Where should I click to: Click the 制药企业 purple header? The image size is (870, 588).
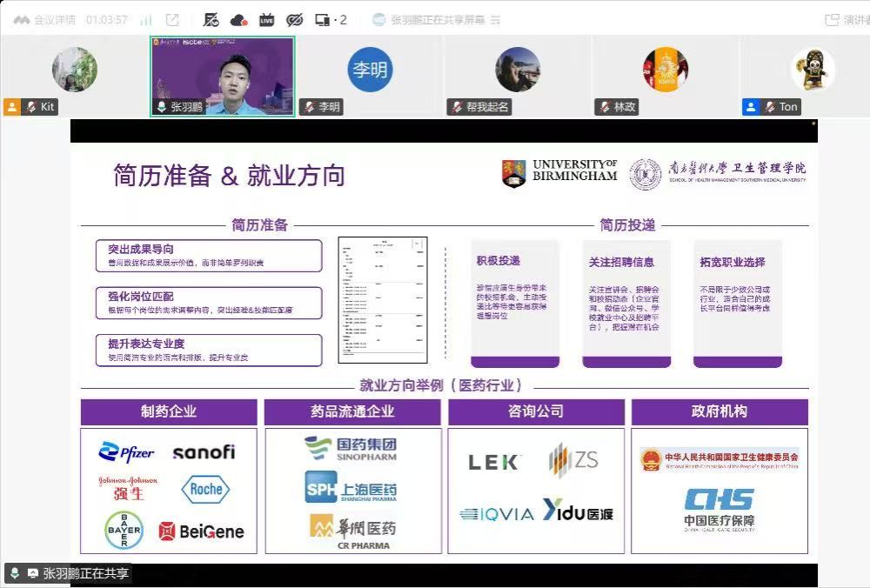point(169,411)
